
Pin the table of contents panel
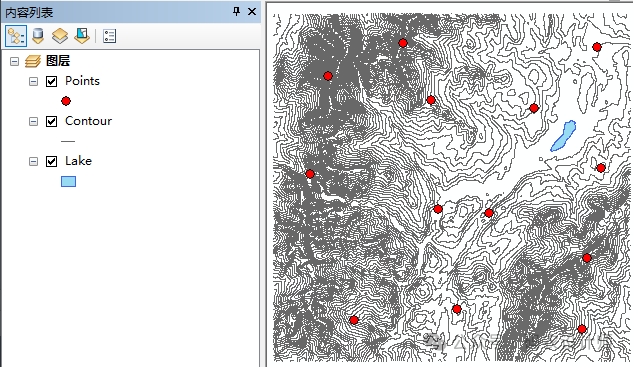click(x=237, y=11)
